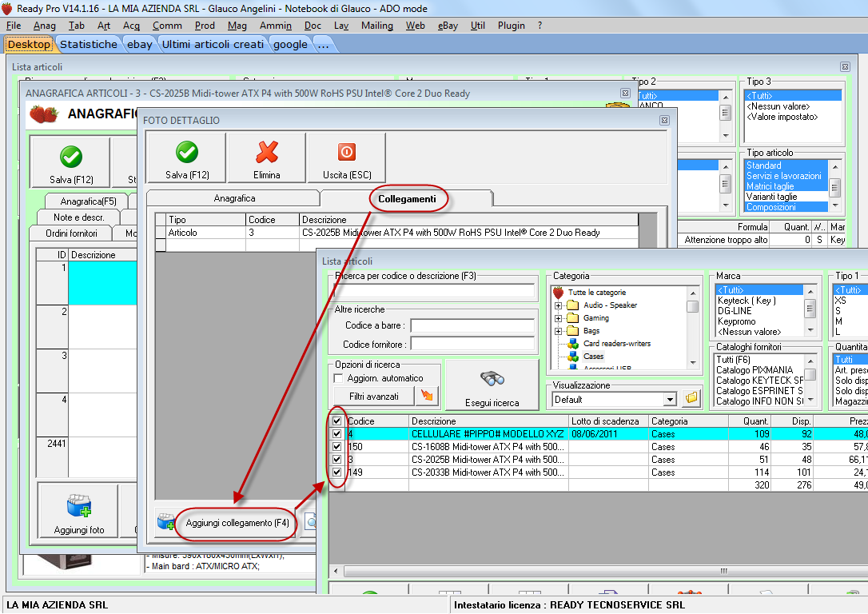Viewport: 868px width, 614px height.
Task: Click the Lotto di scadenza column header
Action: pyautogui.click(x=608, y=421)
